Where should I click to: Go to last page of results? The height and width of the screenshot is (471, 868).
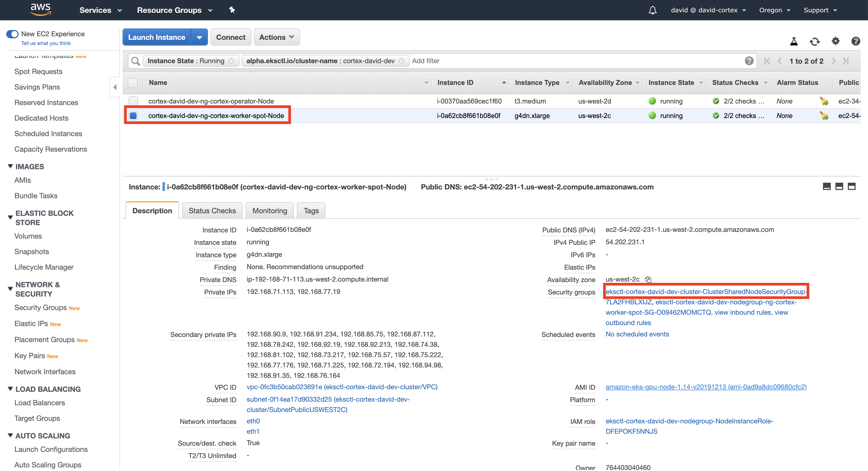tap(845, 61)
